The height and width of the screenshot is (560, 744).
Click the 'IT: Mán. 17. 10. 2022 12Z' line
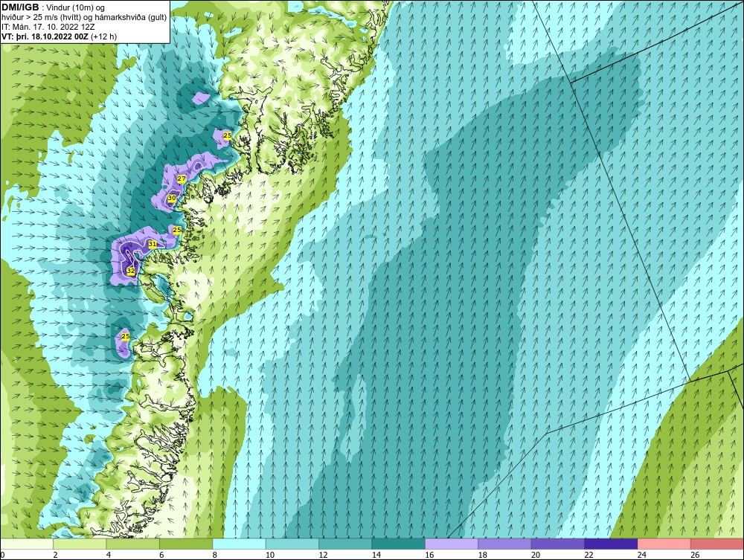(48, 27)
